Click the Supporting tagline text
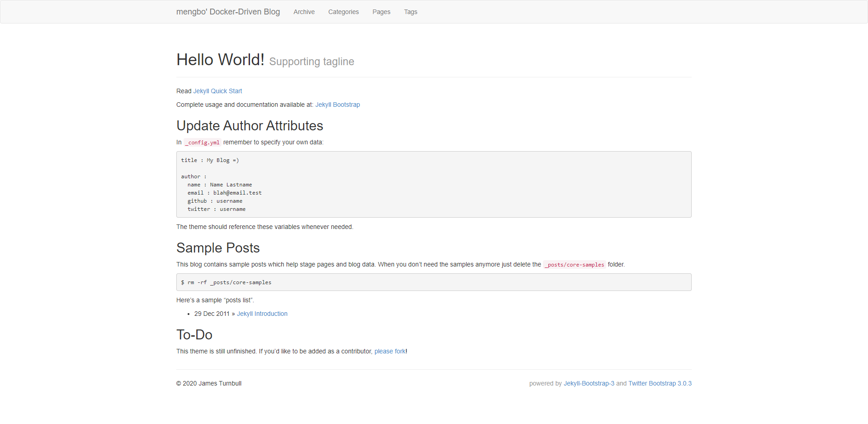 (x=311, y=62)
